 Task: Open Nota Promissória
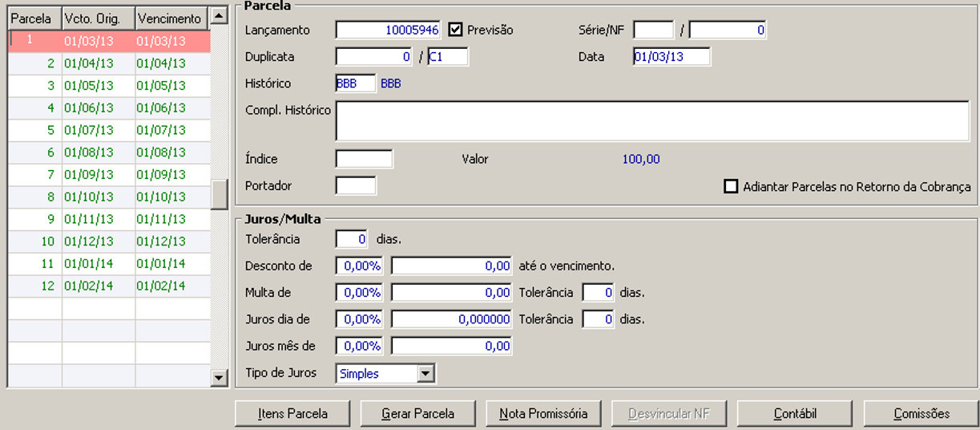click(543, 414)
